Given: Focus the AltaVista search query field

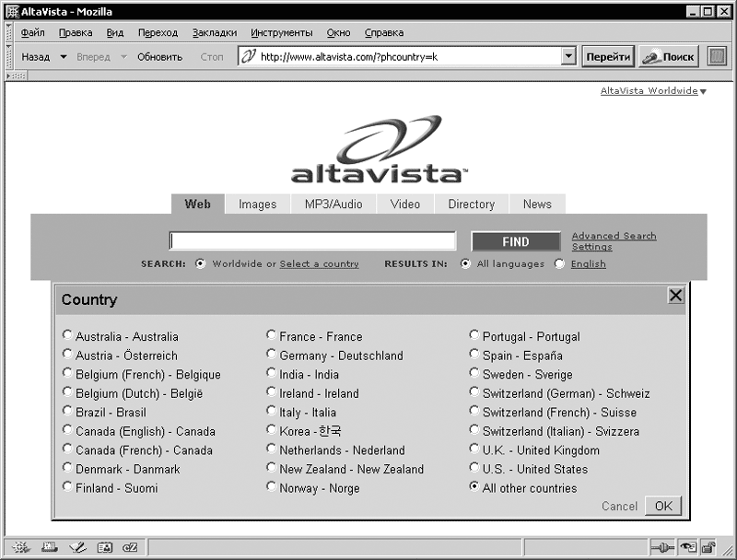Looking at the screenshot, I should coord(312,241).
